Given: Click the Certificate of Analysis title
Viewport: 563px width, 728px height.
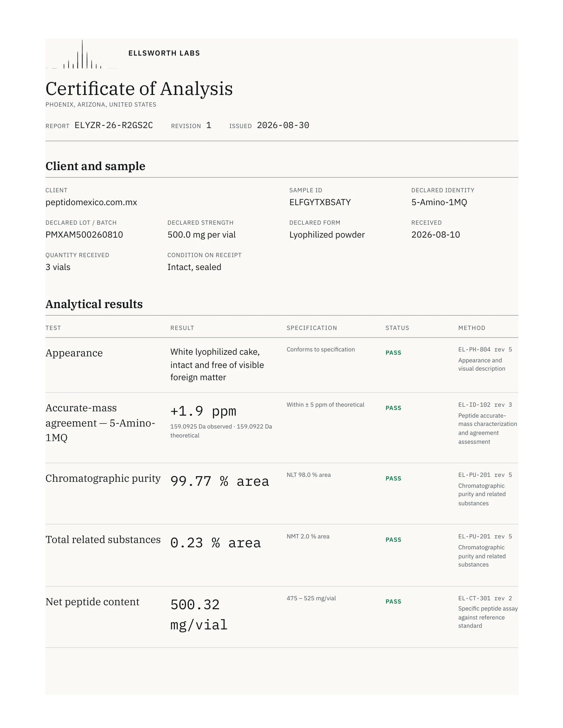Looking at the screenshot, I should click(139, 89).
